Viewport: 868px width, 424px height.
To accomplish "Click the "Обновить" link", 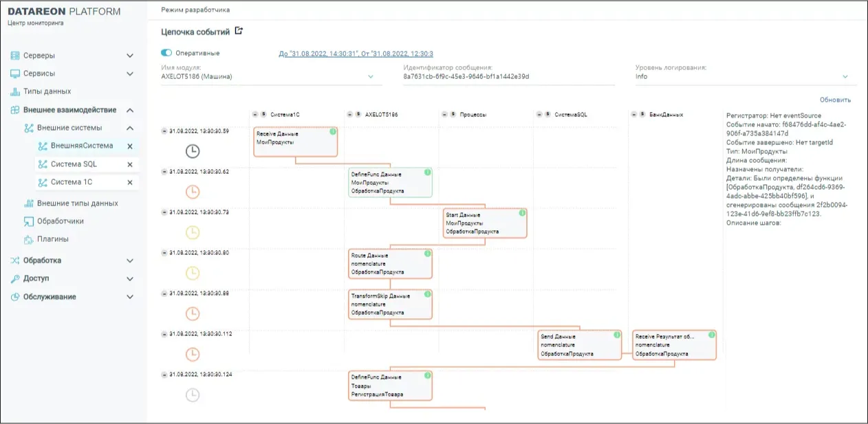I will (835, 99).
